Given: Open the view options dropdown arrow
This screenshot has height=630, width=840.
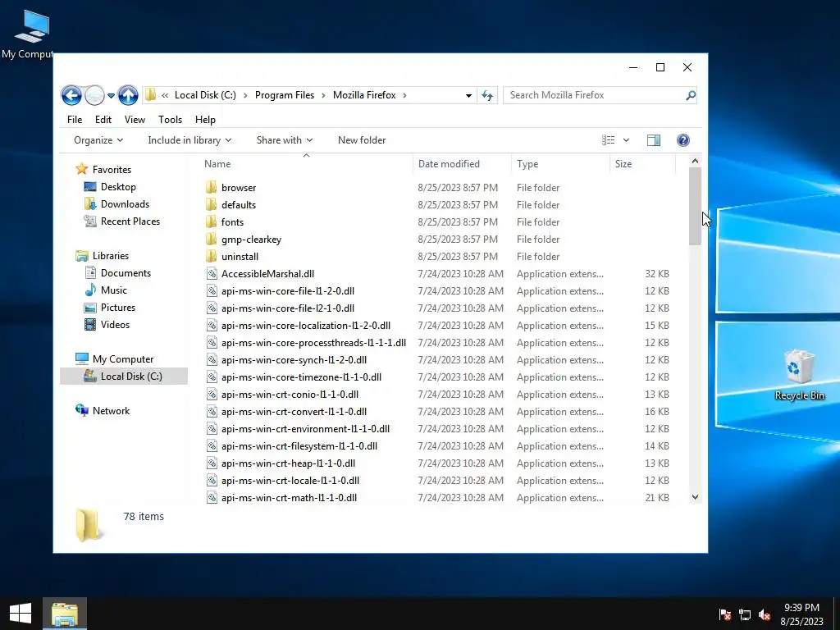Looking at the screenshot, I should tap(626, 140).
